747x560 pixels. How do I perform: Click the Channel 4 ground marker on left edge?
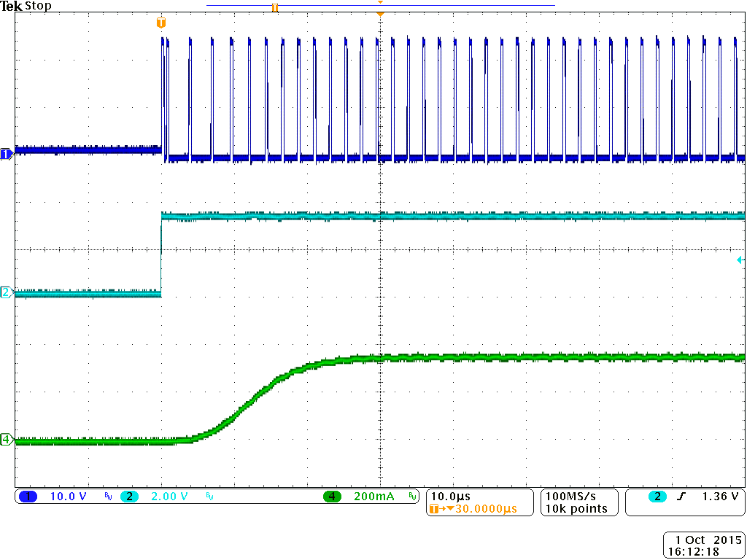6,440
